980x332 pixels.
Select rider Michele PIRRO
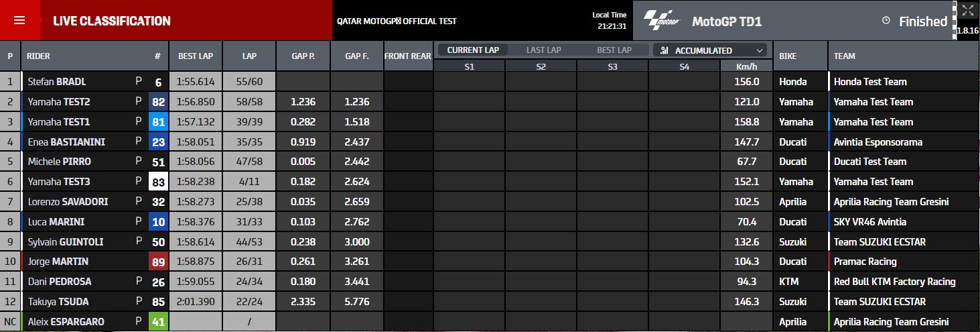pos(59,162)
